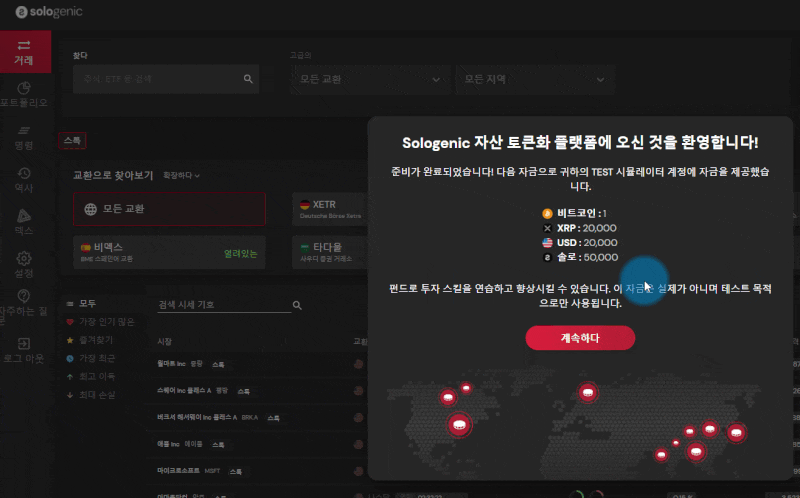
Task: Click the 솔로 : 50,000 balance text
Action: [587, 257]
